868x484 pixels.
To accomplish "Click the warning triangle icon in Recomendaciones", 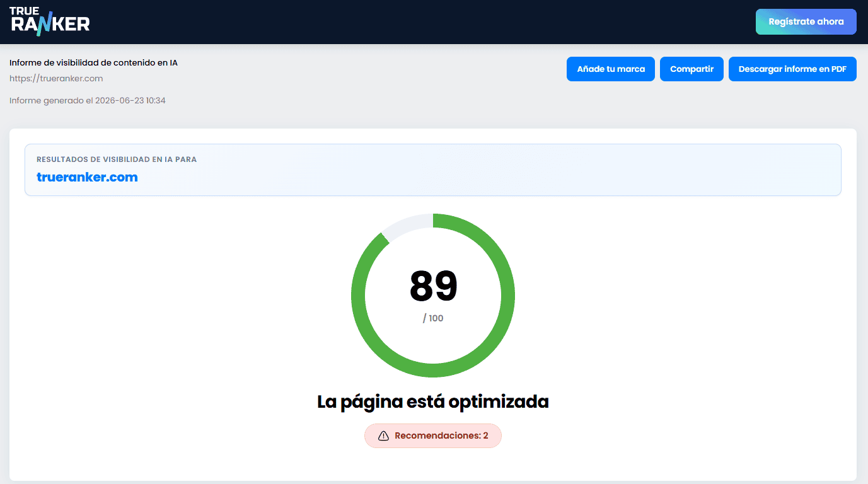I will coord(383,435).
